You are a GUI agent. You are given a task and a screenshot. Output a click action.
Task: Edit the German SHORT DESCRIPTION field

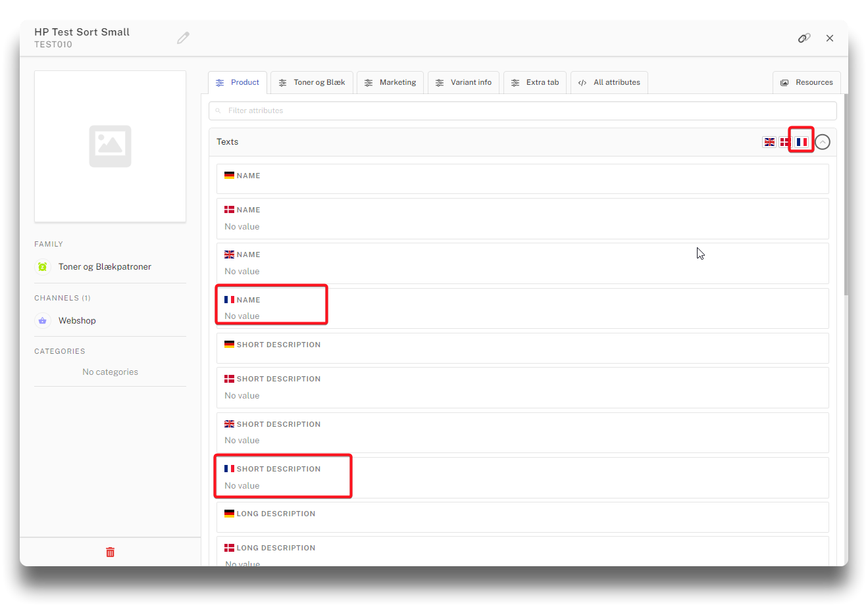pos(523,348)
